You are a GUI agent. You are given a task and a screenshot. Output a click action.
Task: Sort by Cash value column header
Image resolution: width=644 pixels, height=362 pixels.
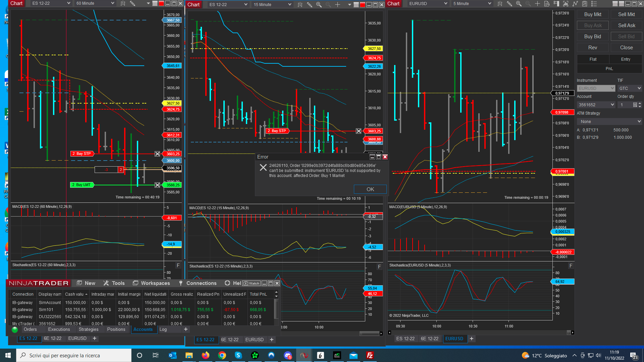pyautogui.click(x=76, y=294)
